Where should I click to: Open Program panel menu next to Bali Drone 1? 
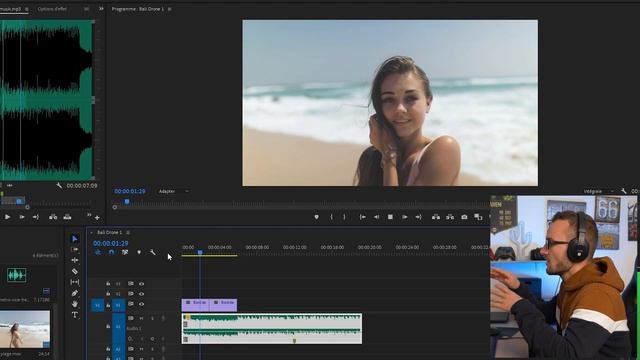169,9
